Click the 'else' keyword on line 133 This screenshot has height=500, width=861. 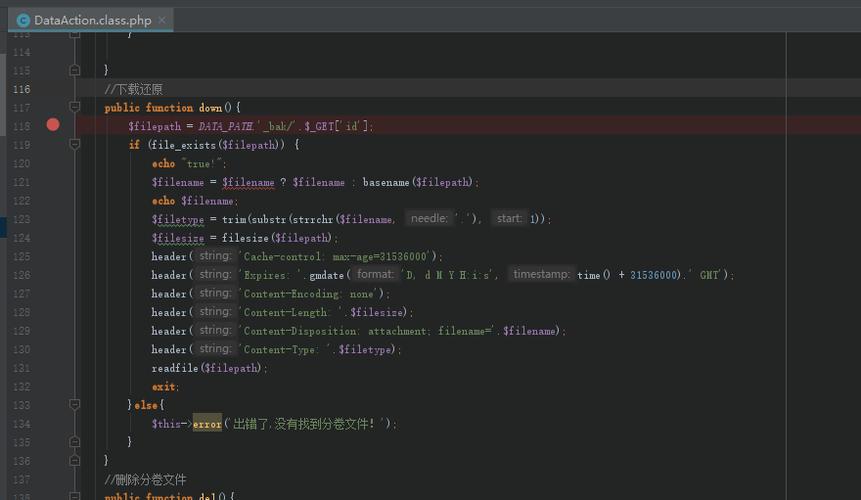146,405
